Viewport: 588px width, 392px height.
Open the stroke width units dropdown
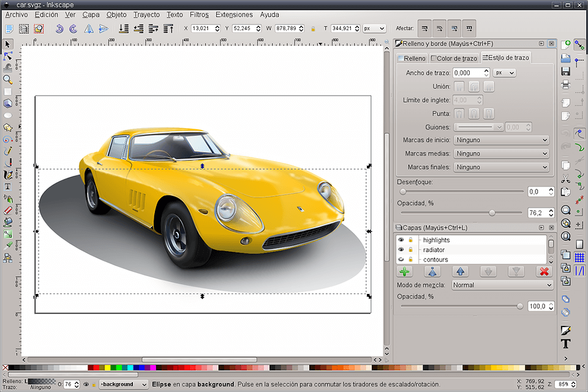coord(504,72)
